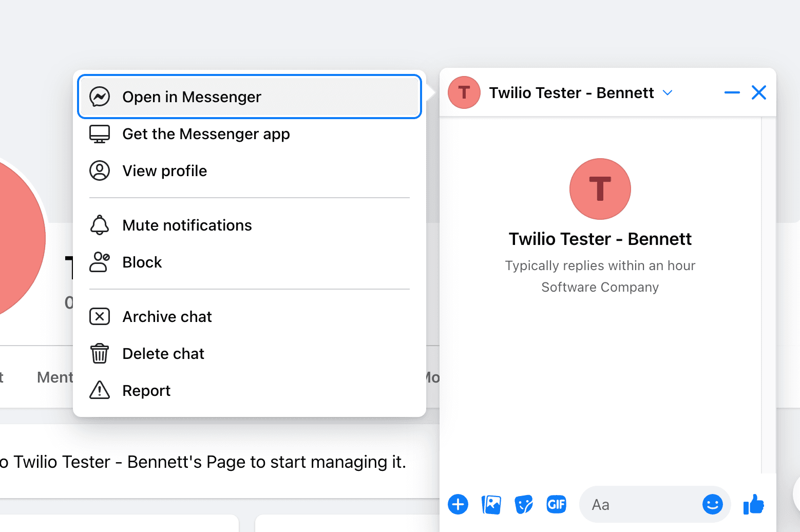Open the emoji picker in the message field
Screen dimensions: 800x532
coord(712,504)
